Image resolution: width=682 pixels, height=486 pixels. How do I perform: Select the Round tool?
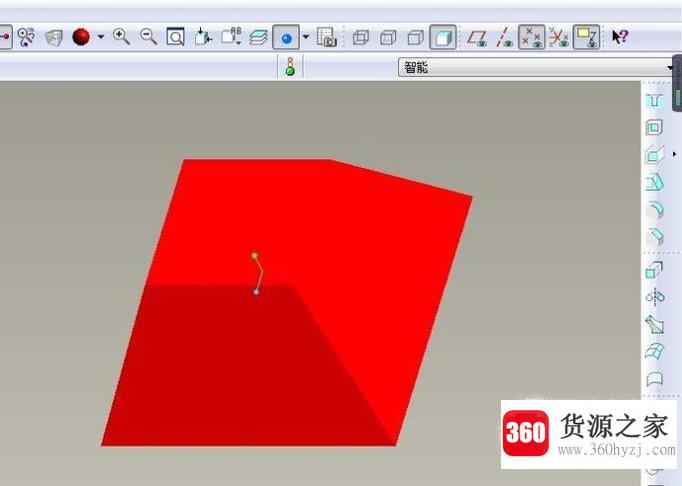tap(655, 210)
